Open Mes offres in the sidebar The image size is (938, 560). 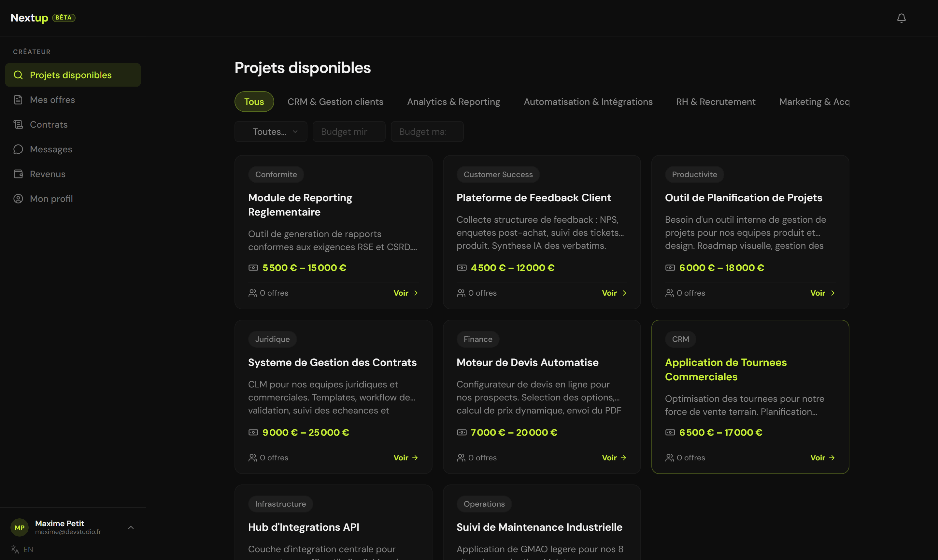pos(73,100)
